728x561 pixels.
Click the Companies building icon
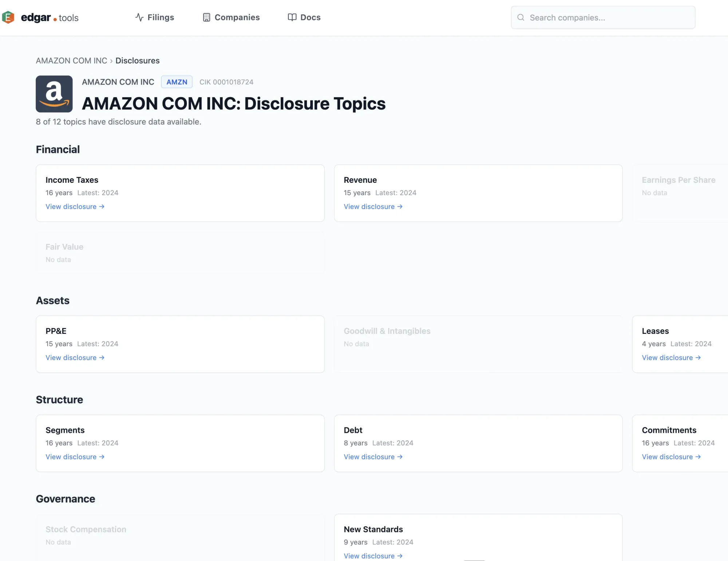pos(206,17)
